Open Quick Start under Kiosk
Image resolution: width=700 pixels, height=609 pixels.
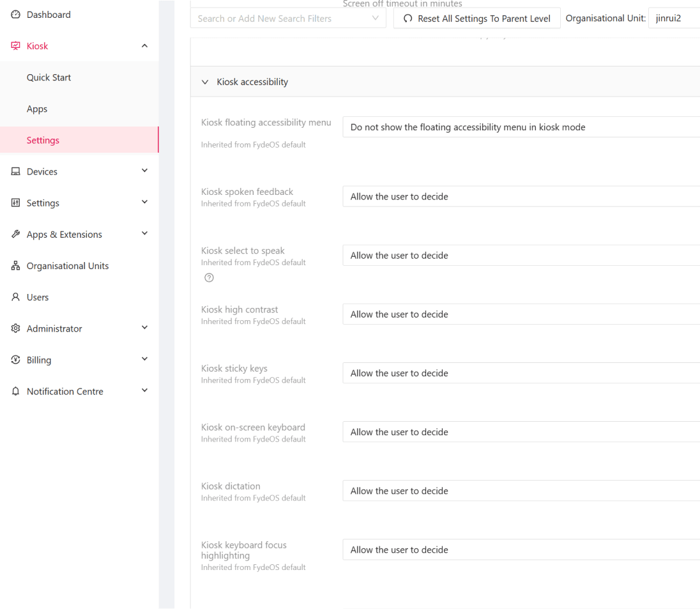pyautogui.click(x=49, y=77)
